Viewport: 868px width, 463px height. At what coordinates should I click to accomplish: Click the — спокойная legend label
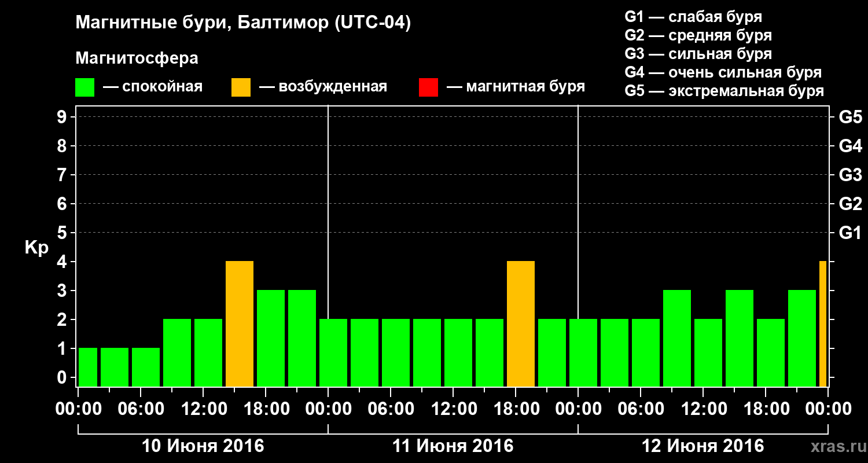point(153,87)
